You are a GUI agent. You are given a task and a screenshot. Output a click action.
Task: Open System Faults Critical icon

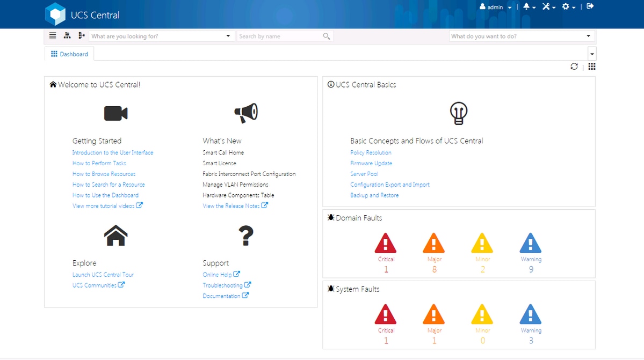386,314
